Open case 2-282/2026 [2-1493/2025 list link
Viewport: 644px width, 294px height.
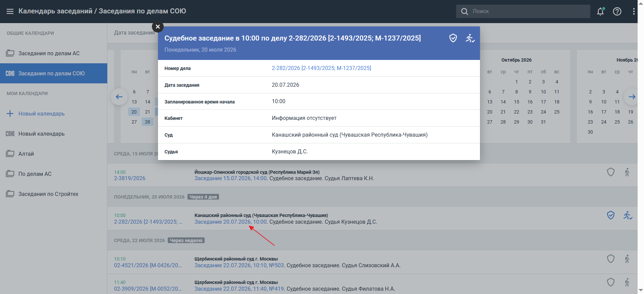coord(148,222)
